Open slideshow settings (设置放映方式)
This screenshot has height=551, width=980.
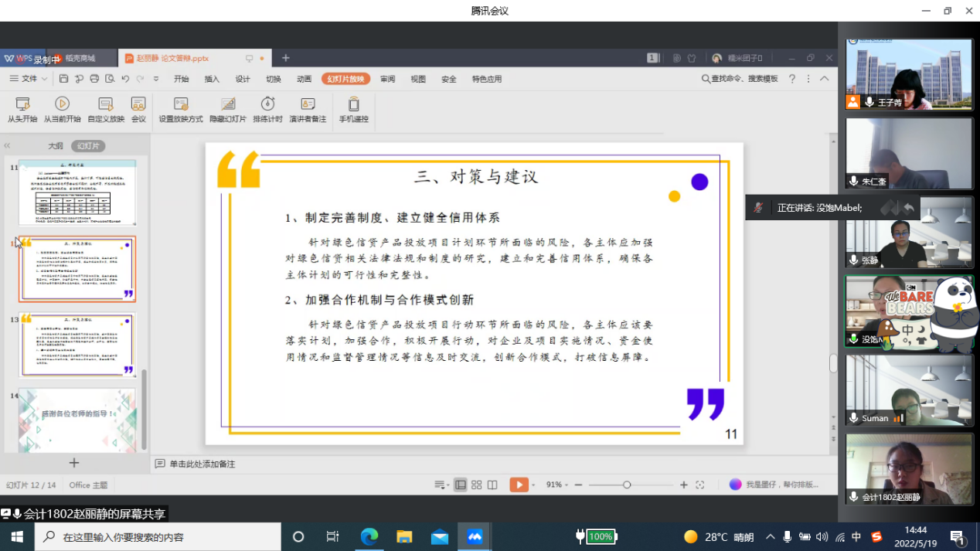coord(181,109)
